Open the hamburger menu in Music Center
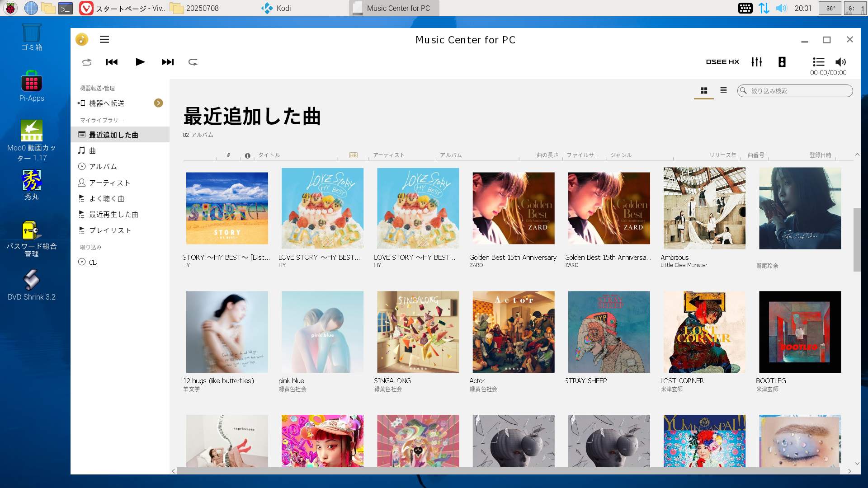The image size is (868, 488). 104,39
